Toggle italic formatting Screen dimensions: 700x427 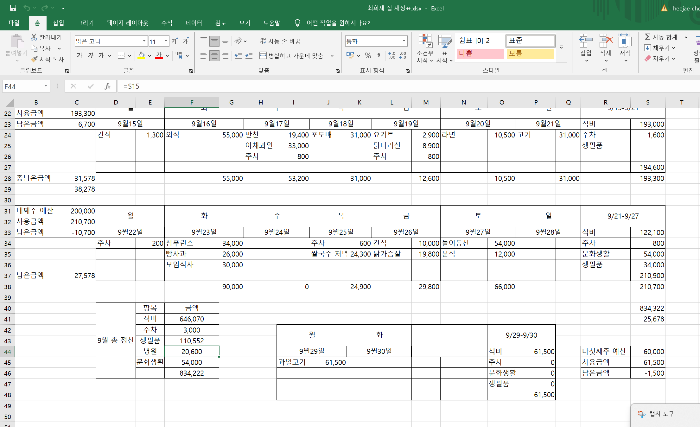point(90,56)
